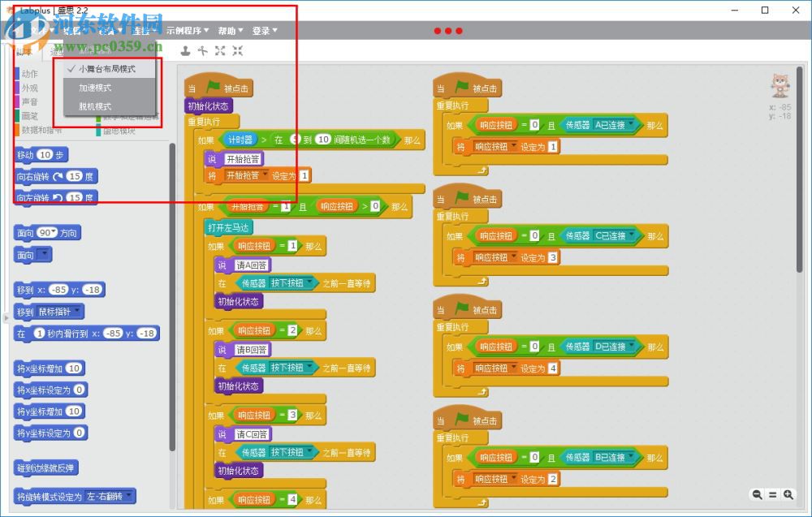This screenshot has width=812, height=517.
Task: Click the 10 value in 移动 block
Action: 45,155
